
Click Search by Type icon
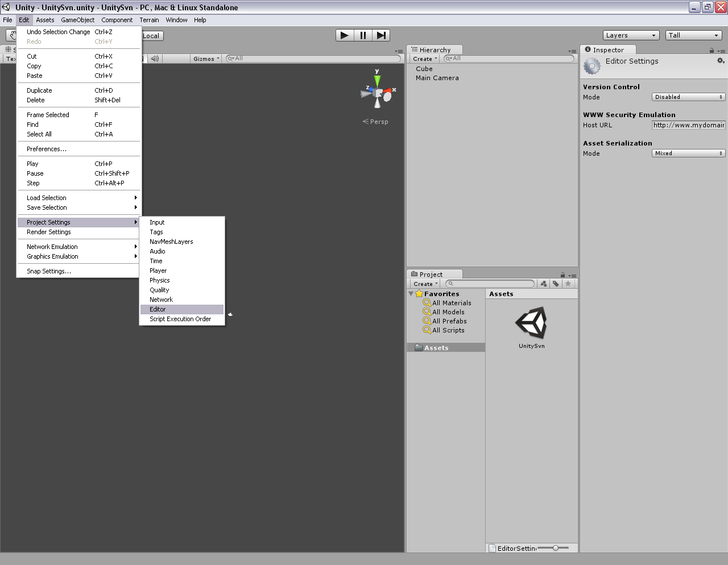[543, 284]
